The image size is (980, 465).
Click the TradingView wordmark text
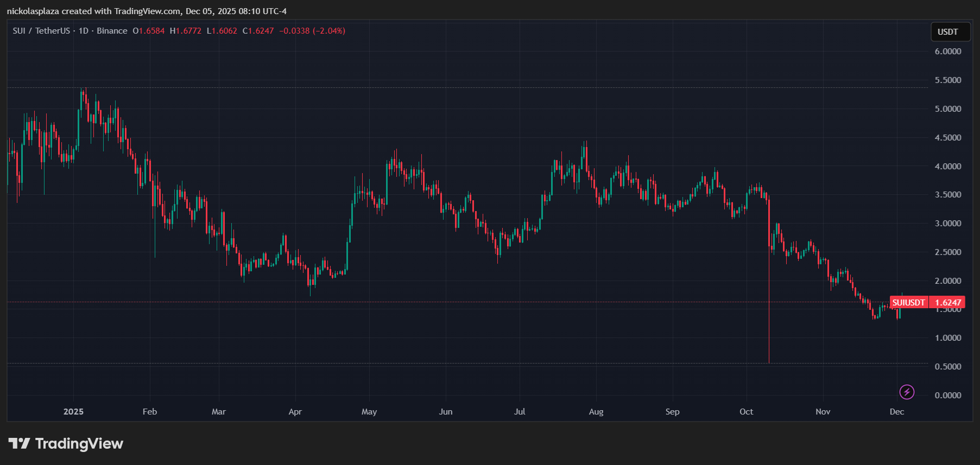coord(79,444)
